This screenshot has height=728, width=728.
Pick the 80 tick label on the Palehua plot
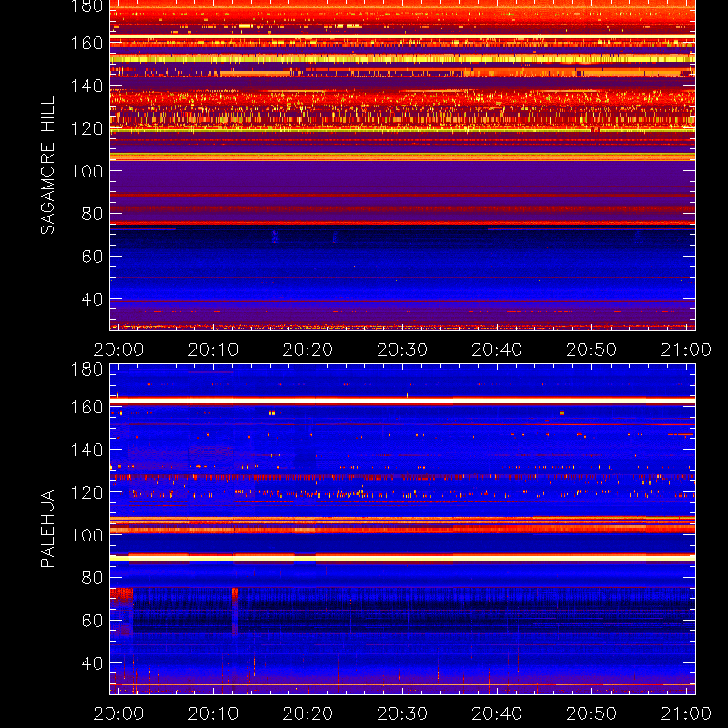tap(92, 578)
